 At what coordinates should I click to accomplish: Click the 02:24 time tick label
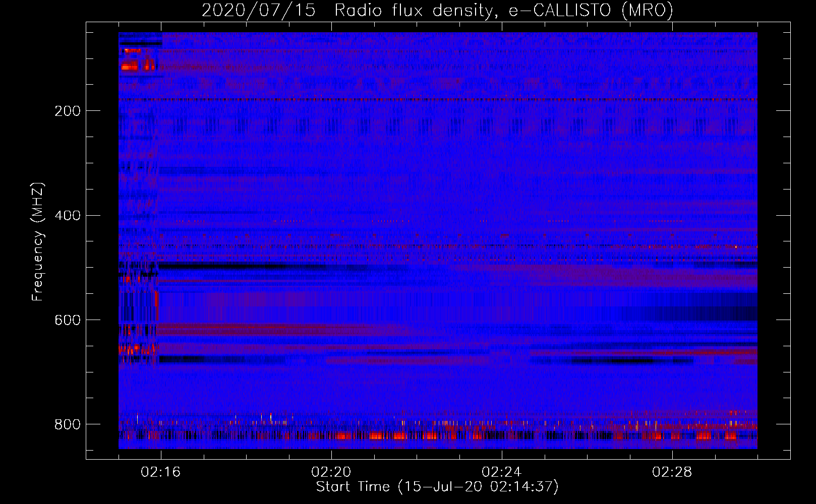tap(502, 472)
